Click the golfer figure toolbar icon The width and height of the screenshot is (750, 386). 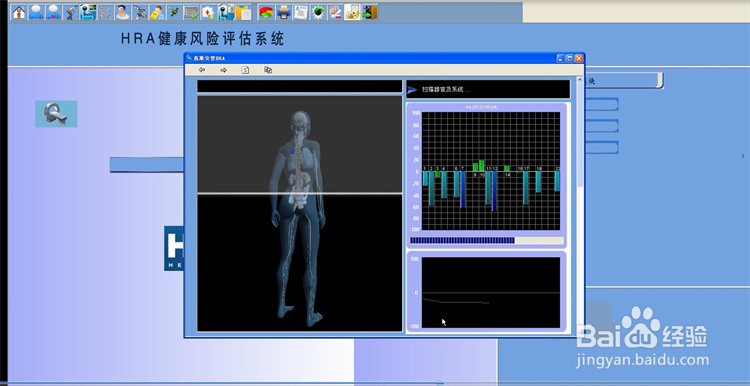(x=71, y=12)
